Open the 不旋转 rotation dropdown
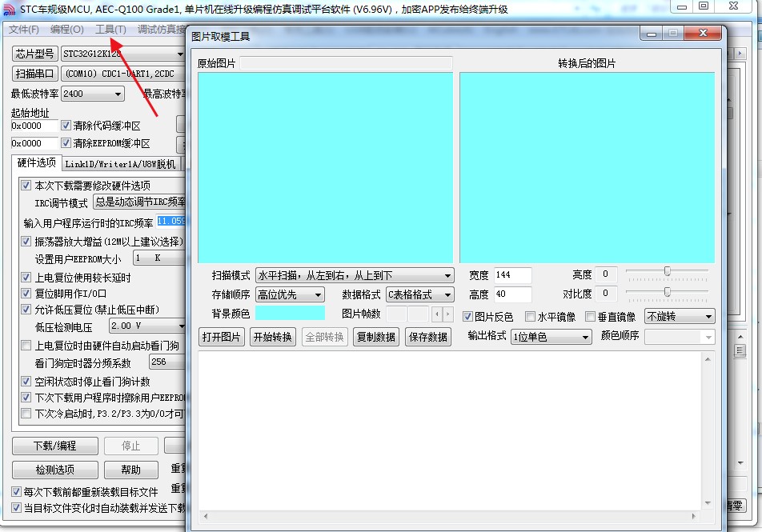This screenshot has height=532, width=762. pyautogui.click(x=680, y=316)
